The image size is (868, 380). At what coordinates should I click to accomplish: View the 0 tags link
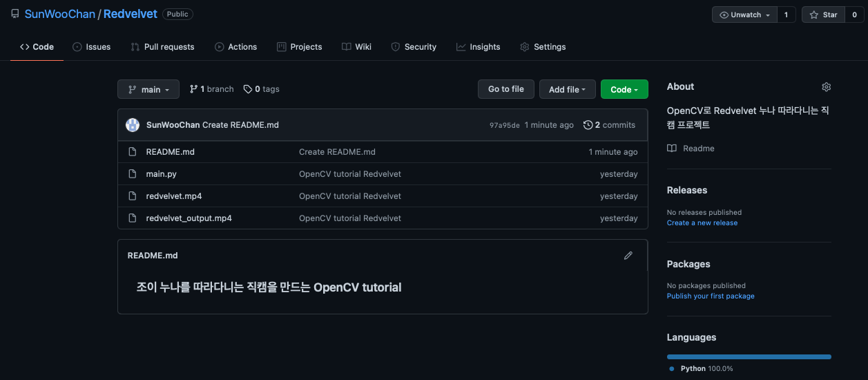click(x=262, y=89)
